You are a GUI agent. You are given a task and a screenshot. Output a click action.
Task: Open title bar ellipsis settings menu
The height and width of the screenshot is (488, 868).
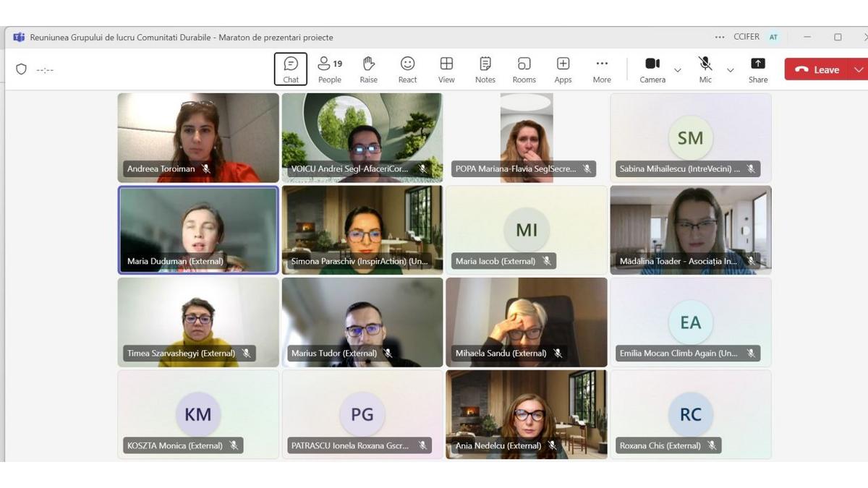click(x=719, y=37)
